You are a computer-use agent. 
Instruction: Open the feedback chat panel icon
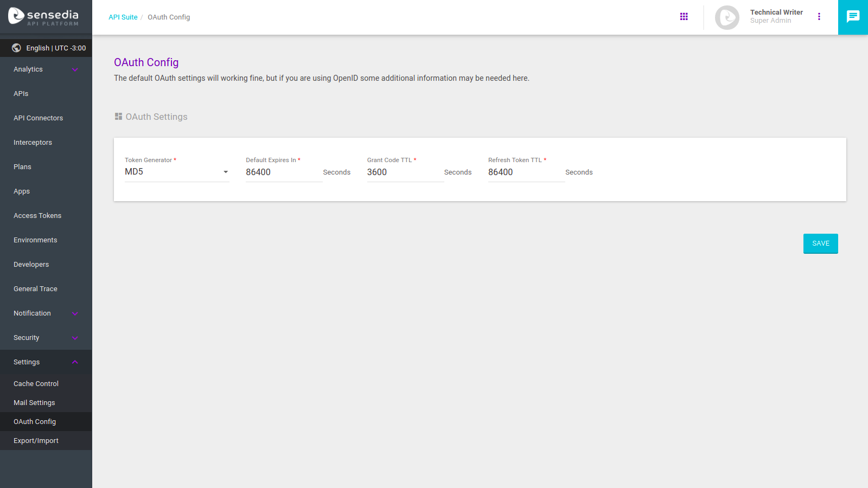852,17
